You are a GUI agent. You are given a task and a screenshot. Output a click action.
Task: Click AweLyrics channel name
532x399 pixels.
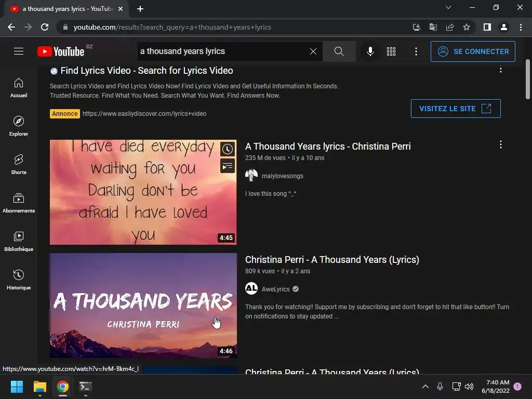coord(275,289)
